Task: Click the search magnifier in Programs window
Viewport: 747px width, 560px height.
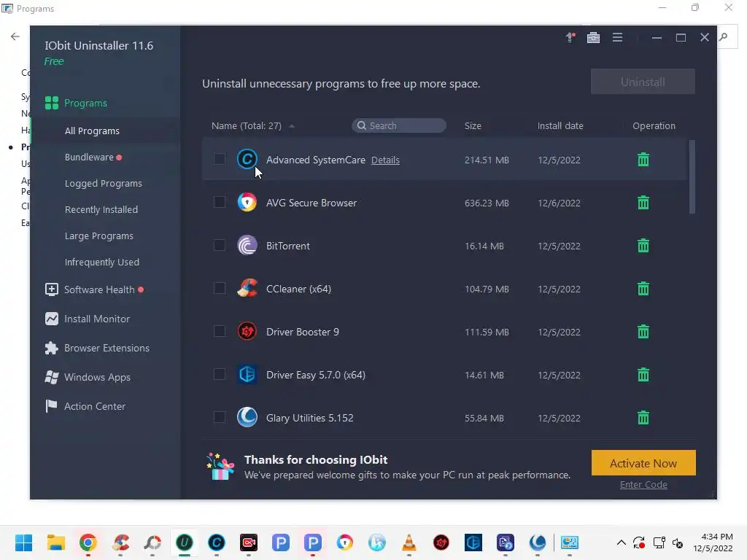Action: (723, 36)
